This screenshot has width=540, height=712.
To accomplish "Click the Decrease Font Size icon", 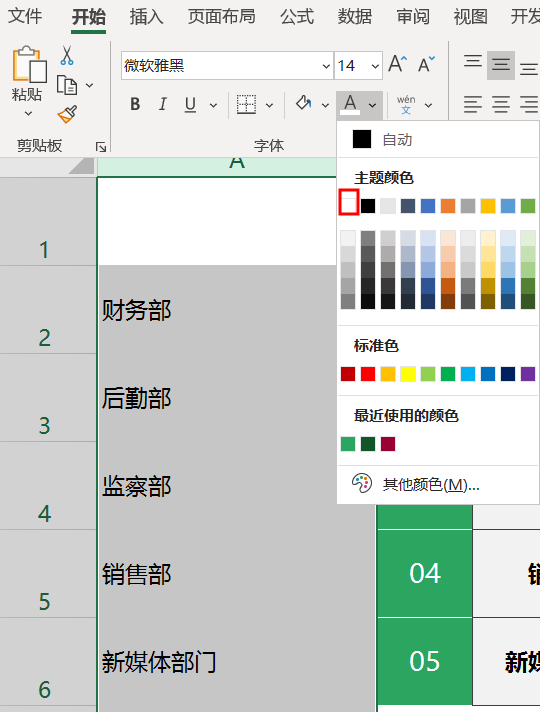I will point(426,64).
